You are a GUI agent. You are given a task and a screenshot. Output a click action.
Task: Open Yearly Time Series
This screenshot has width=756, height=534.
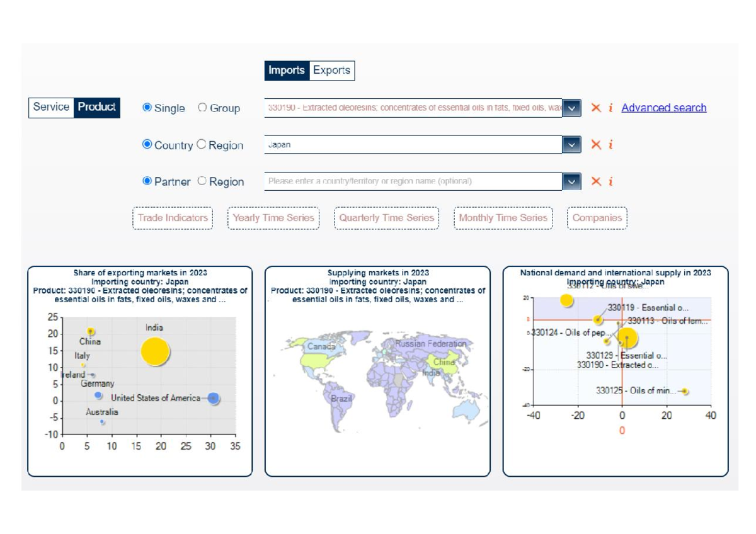273,218
